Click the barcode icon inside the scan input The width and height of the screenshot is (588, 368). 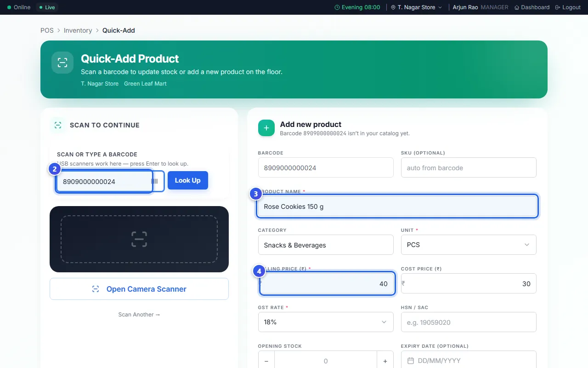(154, 181)
